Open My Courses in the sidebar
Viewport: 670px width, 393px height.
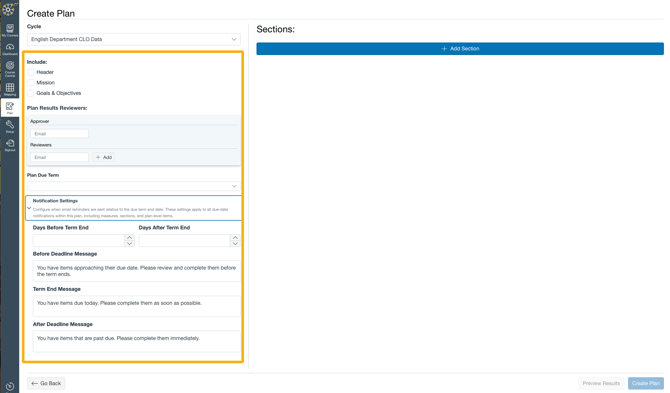10,30
